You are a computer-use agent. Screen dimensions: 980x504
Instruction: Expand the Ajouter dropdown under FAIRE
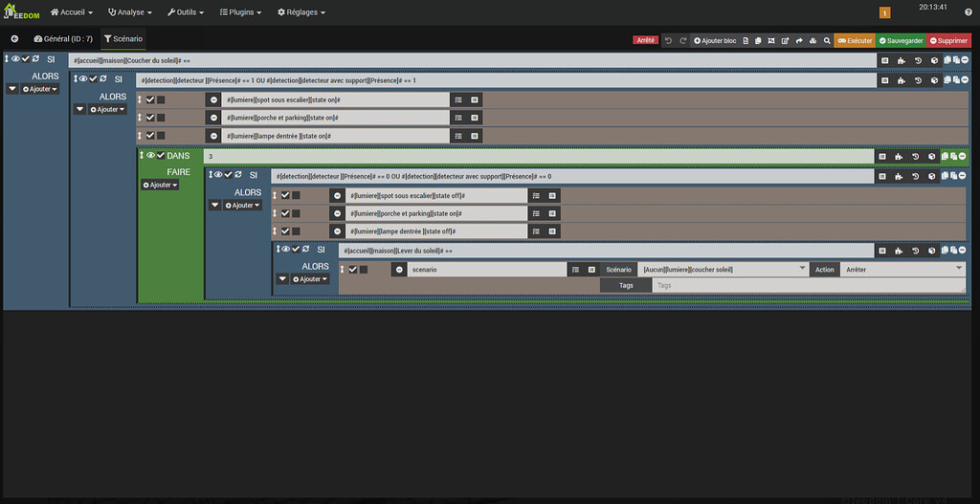pos(160,186)
